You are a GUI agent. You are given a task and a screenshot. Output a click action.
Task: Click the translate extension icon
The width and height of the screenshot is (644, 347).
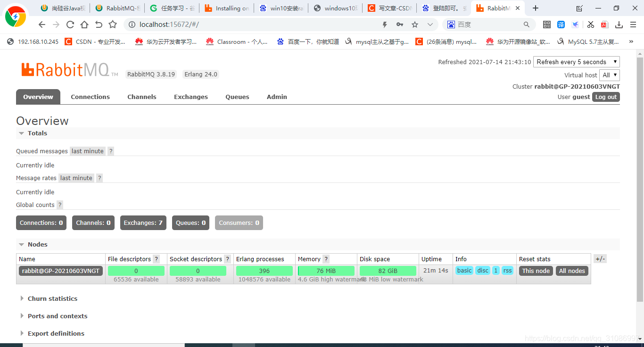[x=561, y=25]
